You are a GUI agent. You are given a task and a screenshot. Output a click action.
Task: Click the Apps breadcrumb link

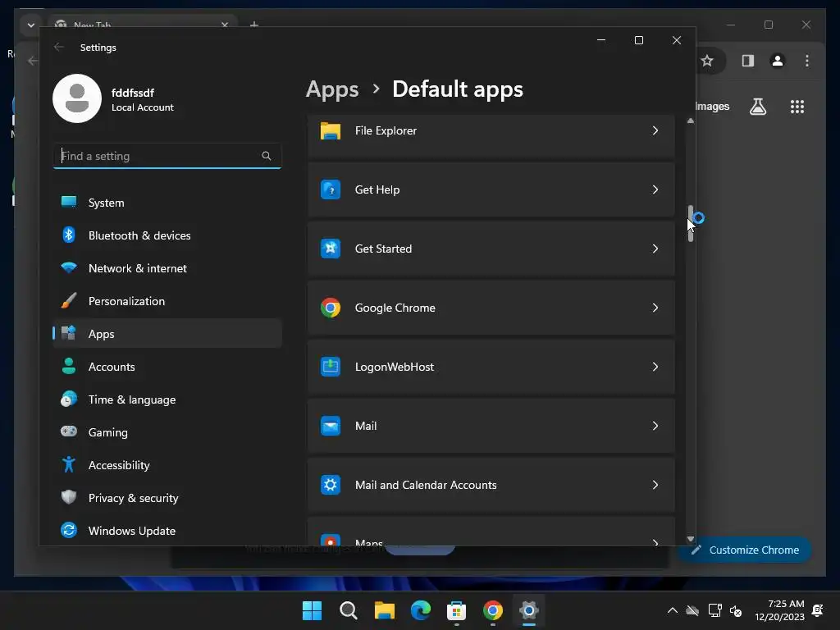(x=332, y=89)
